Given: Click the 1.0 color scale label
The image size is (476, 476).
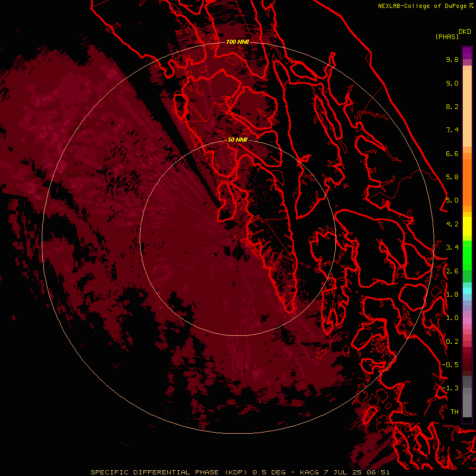Looking at the screenshot, I should coord(452,318).
